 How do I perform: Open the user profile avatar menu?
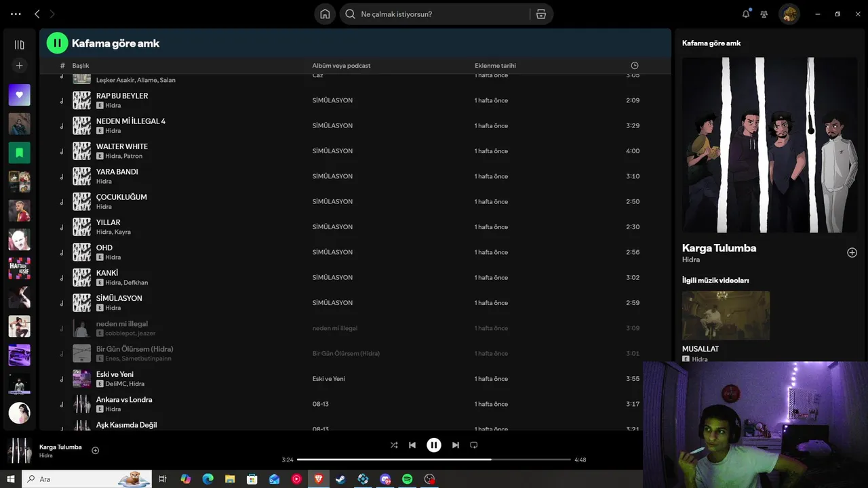click(x=789, y=14)
